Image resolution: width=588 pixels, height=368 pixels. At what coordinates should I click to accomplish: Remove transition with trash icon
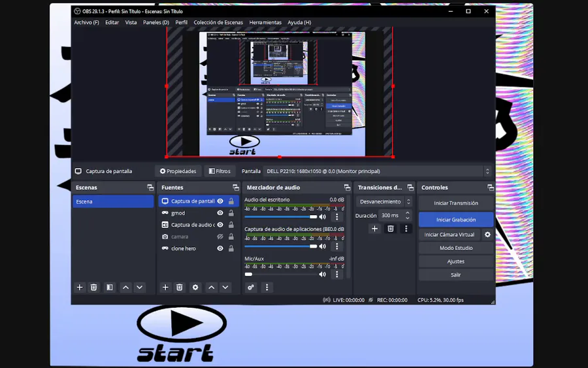click(x=391, y=229)
